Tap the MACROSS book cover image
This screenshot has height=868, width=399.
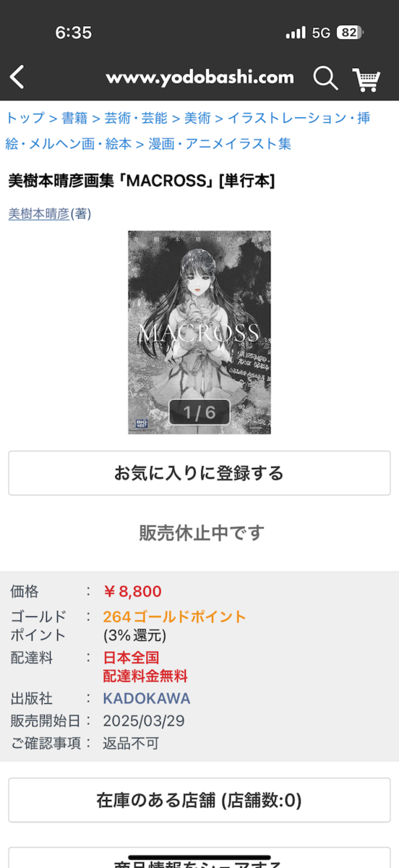click(x=199, y=332)
